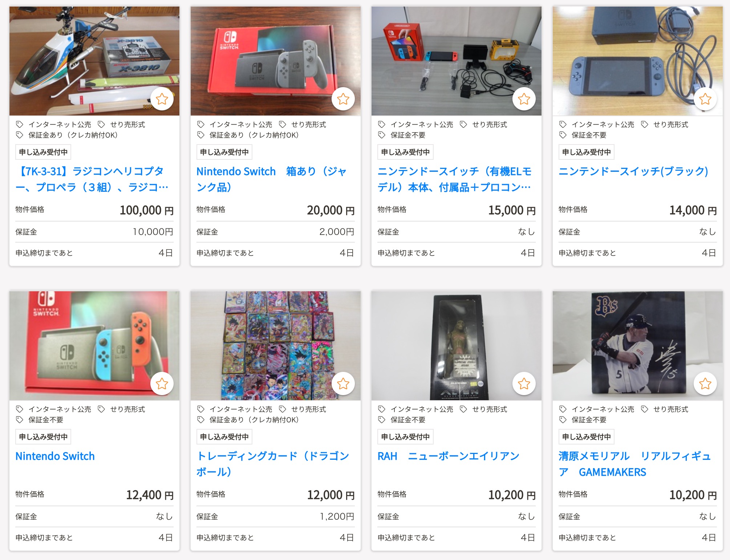Open RAH ニューボーンエイリアン title link

click(x=449, y=456)
